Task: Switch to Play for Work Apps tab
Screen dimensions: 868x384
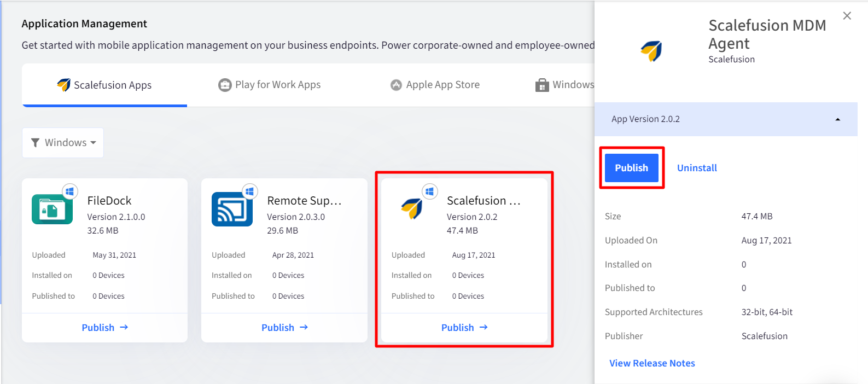Action: (270, 85)
